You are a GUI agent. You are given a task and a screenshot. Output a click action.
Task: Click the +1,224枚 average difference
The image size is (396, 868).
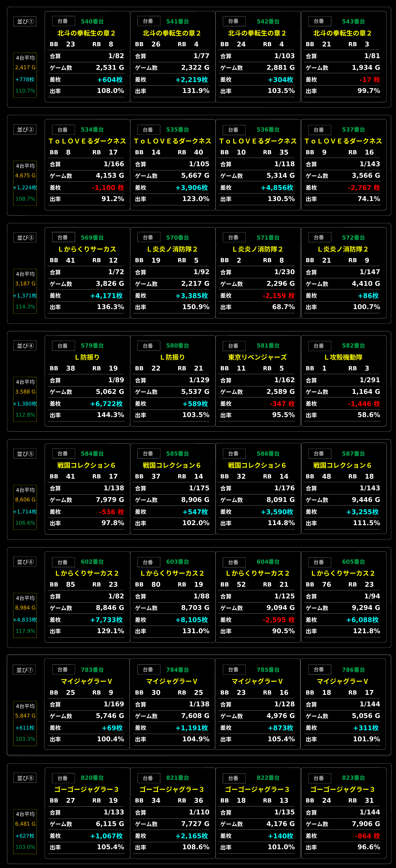point(25,188)
